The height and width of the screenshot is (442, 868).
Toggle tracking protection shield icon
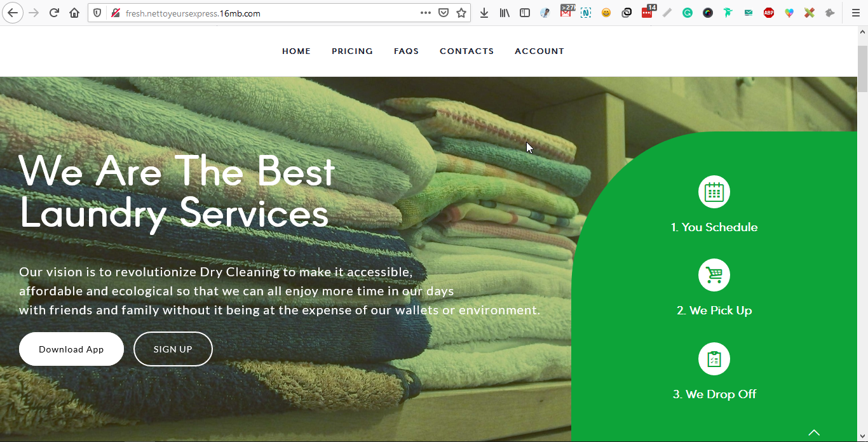97,13
